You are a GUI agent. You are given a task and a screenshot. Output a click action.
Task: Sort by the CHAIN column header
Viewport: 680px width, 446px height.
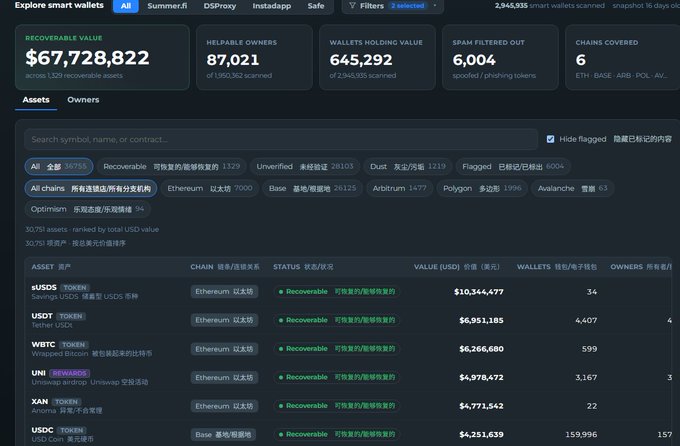[225, 267]
